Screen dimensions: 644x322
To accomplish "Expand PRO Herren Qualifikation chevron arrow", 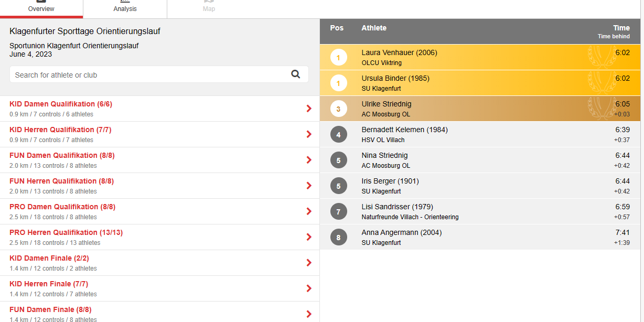I will point(308,237).
